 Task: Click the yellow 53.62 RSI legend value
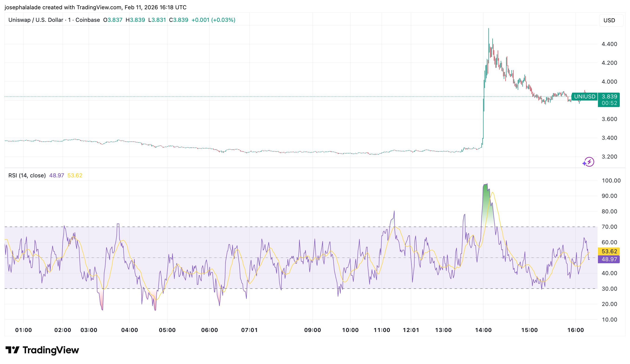coord(75,175)
